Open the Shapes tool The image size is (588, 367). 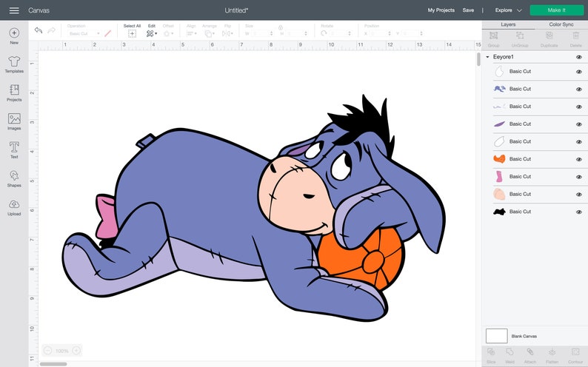pos(14,178)
